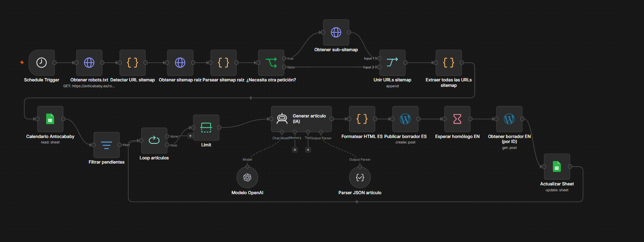Select the Obtener sub-sitemap globe node
Viewport: 644px width, 242px height.
(x=336, y=32)
